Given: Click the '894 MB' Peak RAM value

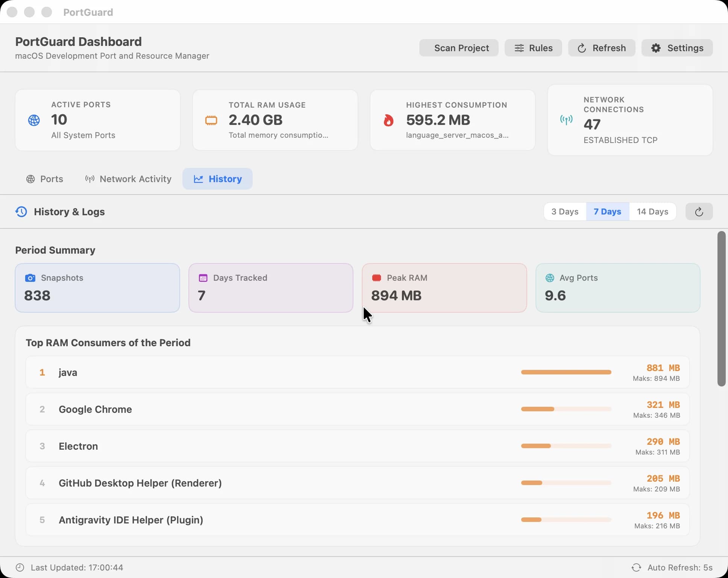Looking at the screenshot, I should pos(396,295).
